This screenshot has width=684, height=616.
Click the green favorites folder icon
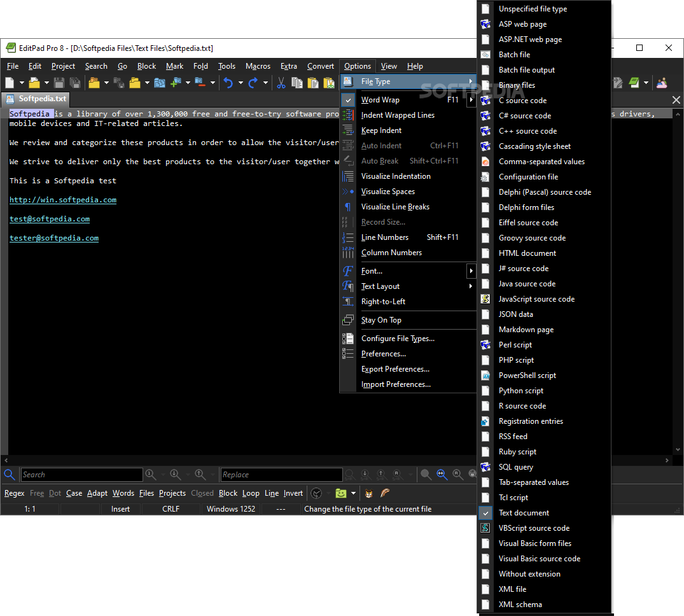pos(340,493)
